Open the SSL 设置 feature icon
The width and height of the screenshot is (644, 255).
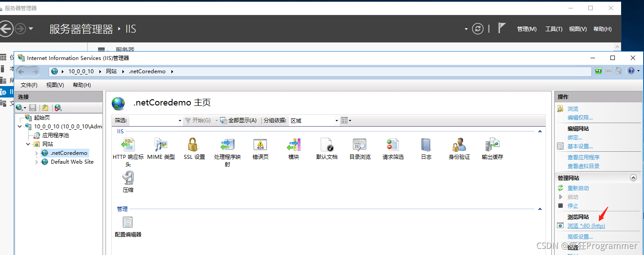[x=194, y=145]
